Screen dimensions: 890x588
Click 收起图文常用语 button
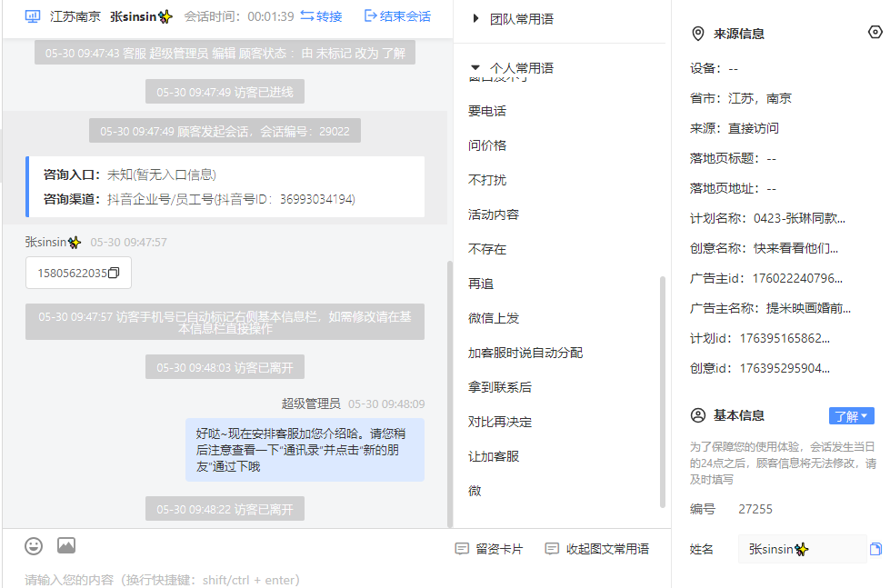597,549
